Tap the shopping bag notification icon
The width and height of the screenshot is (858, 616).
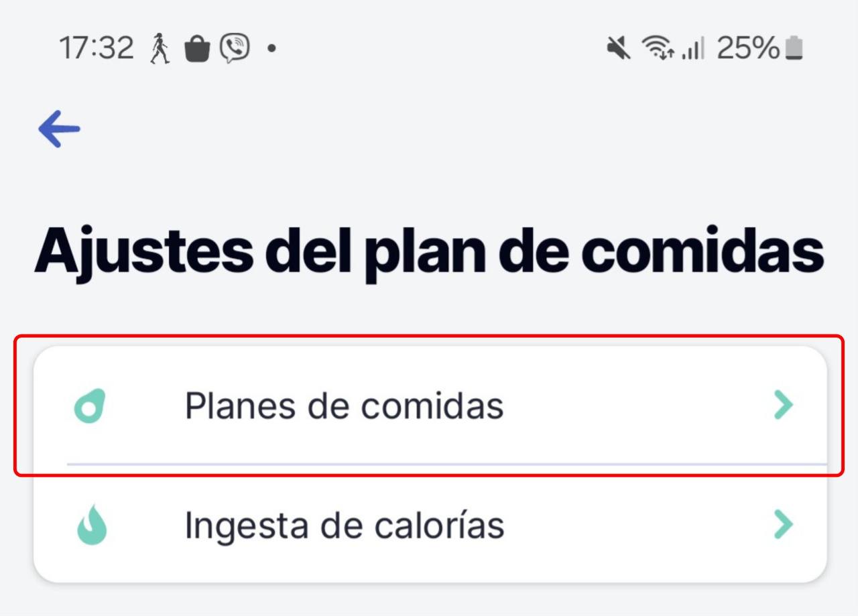(x=197, y=49)
